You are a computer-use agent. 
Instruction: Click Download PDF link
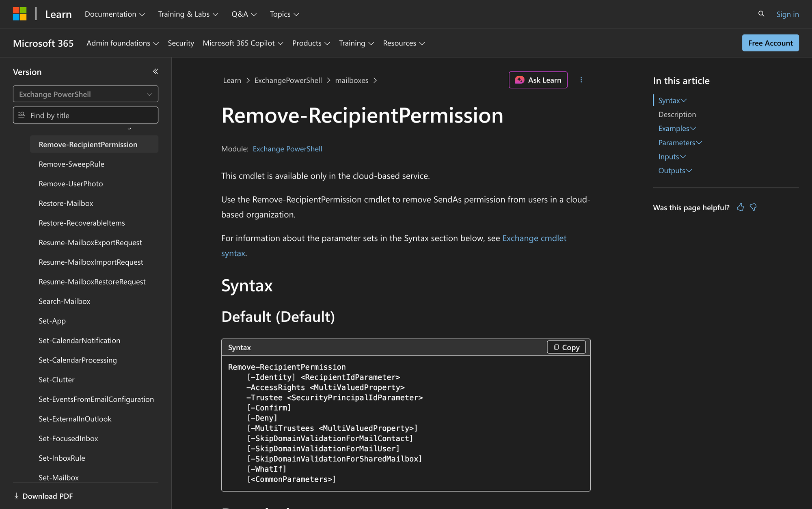[x=43, y=496]
